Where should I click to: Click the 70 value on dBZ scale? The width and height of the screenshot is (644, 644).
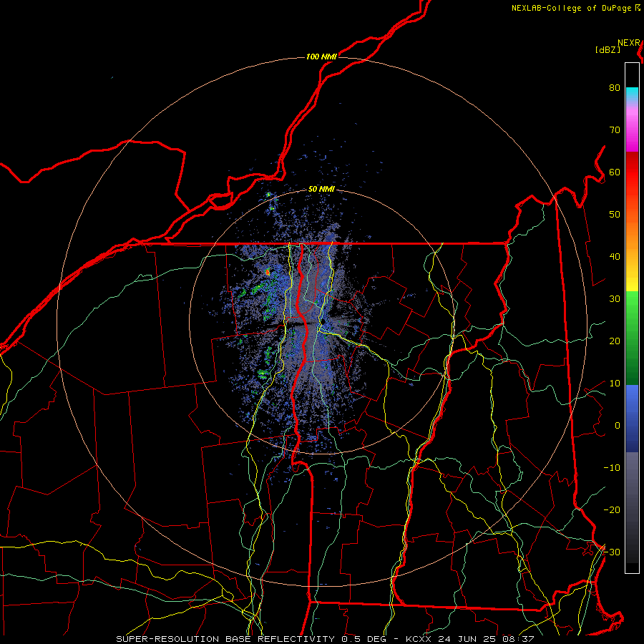(x=615, y=130)
